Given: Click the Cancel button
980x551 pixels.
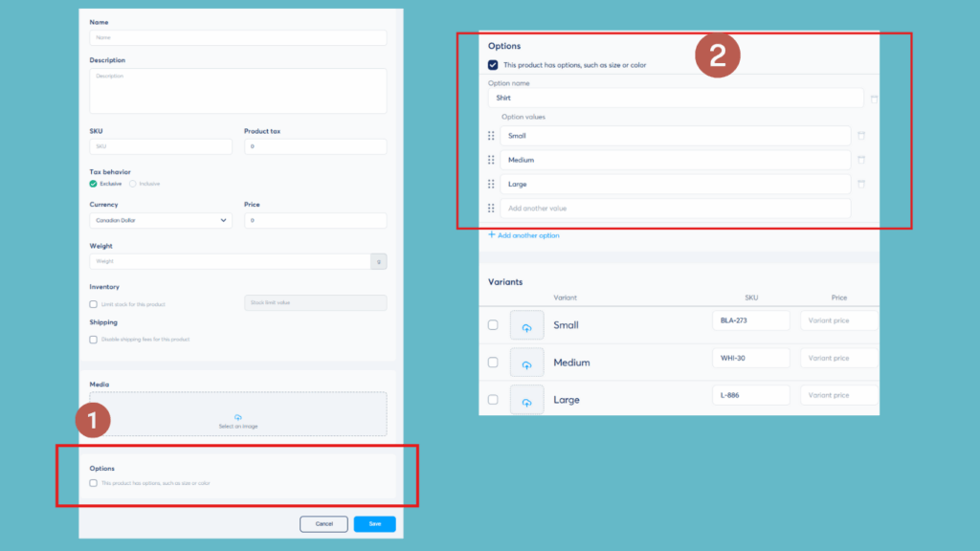Looking at the screenshot, I should pos(324,523).
